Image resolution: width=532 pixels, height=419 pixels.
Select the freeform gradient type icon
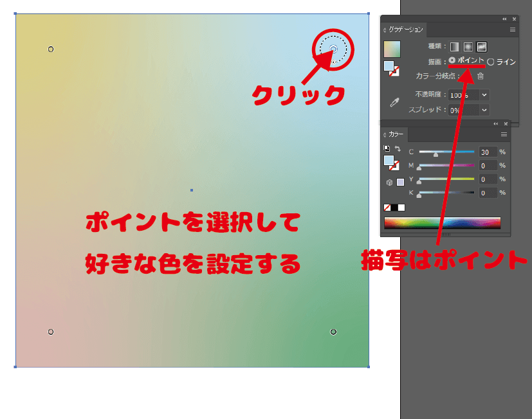click(x=482, y=47)
